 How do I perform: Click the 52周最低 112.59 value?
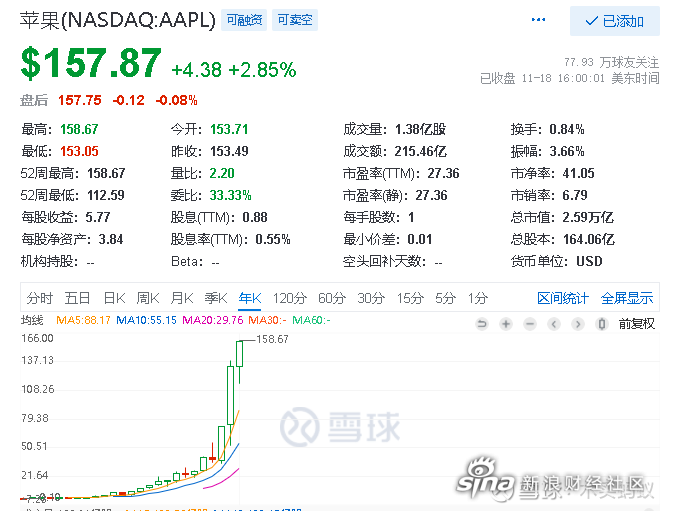point(106,196)
